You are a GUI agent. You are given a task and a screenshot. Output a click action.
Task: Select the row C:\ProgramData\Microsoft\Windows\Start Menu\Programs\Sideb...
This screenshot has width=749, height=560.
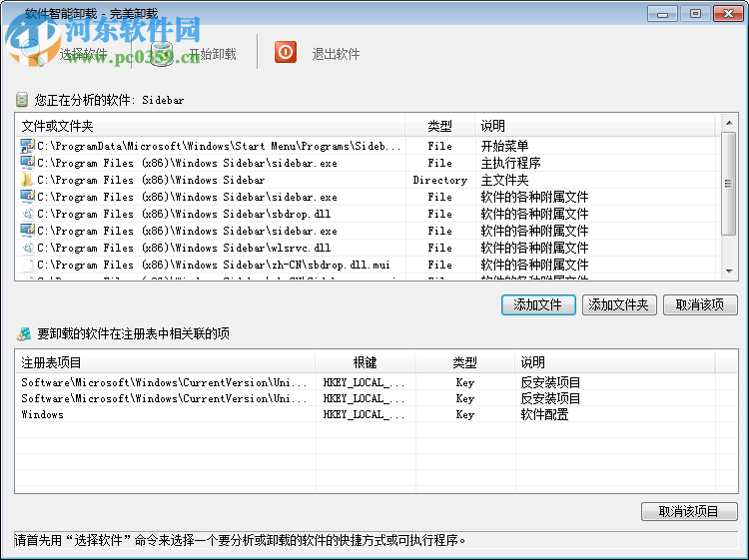[x=367, y=146]
